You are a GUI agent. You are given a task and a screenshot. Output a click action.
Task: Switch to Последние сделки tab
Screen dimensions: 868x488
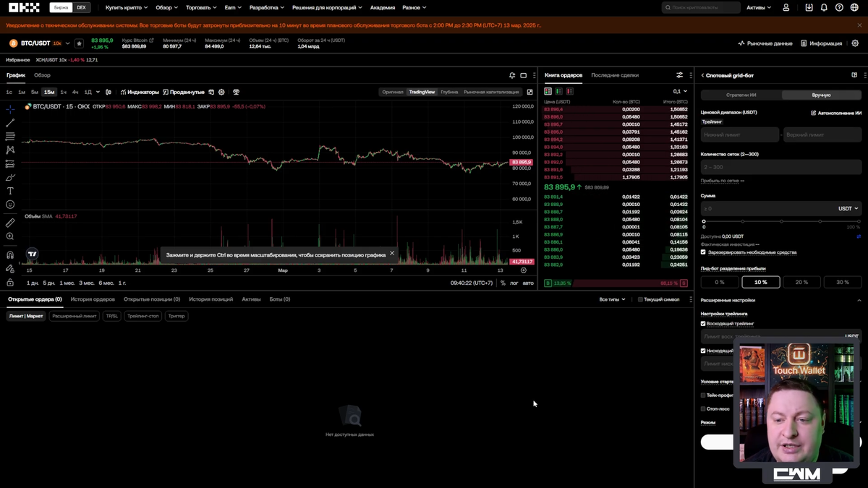pyautogui.click(x=615, y=75)
